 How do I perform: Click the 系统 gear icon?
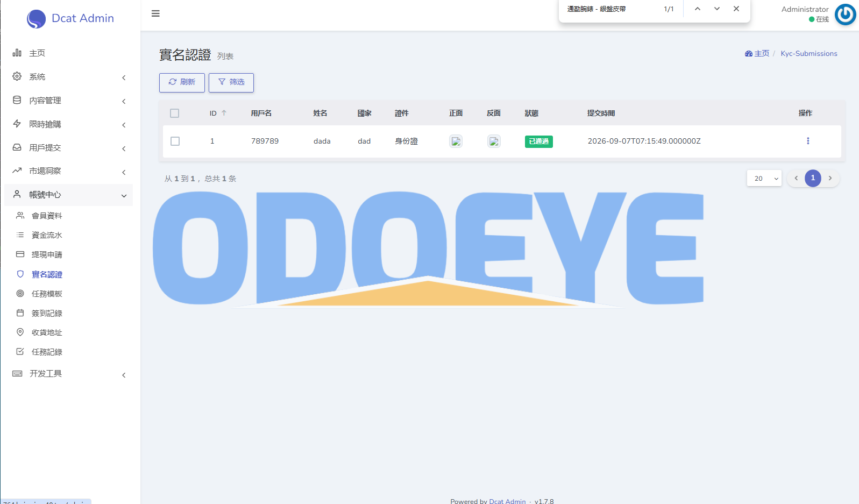tap(17, 76)
